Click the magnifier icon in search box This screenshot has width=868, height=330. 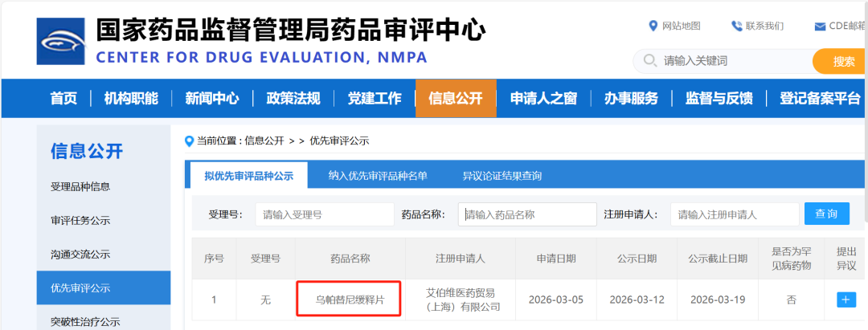649,61
